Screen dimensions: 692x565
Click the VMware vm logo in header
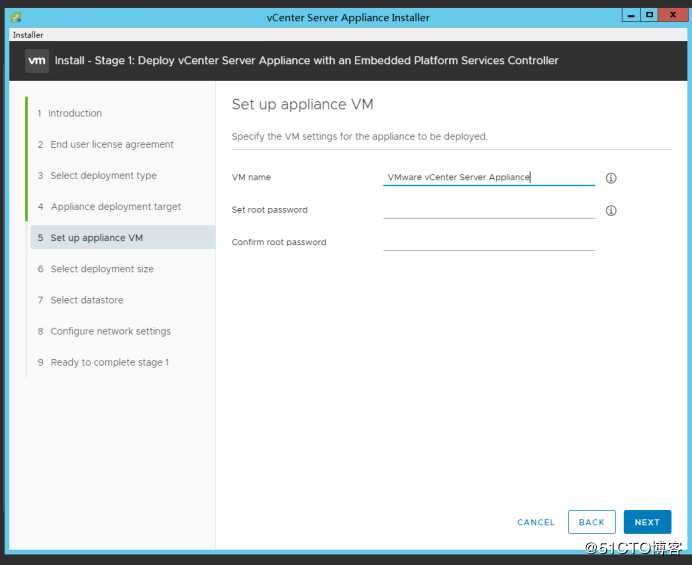[x=37, y=60]
